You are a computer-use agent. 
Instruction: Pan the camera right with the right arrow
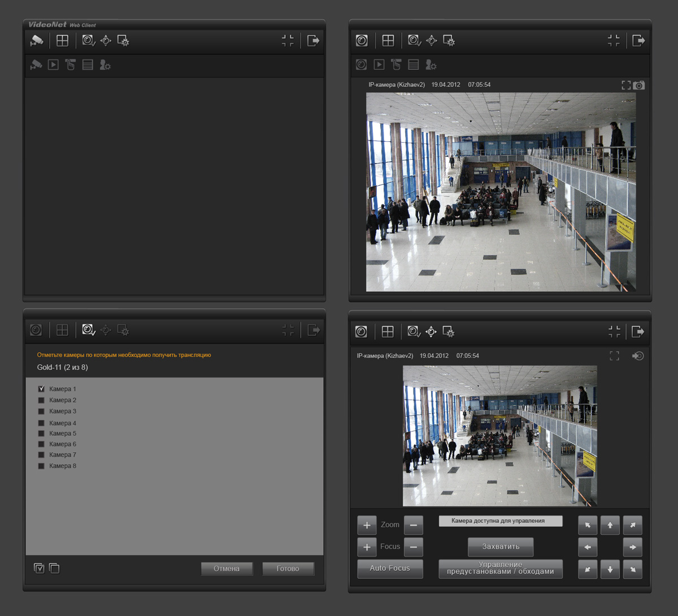633,547
